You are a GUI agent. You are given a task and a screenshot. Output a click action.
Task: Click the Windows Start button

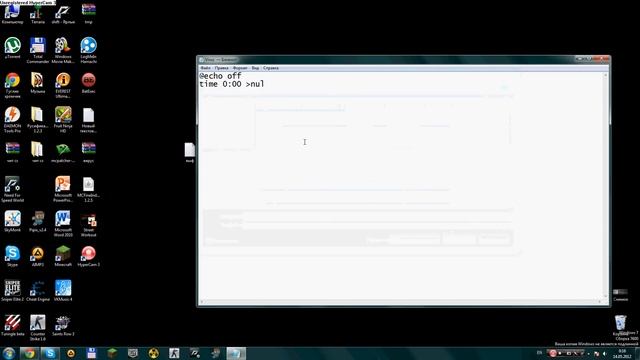coord(9,353)
